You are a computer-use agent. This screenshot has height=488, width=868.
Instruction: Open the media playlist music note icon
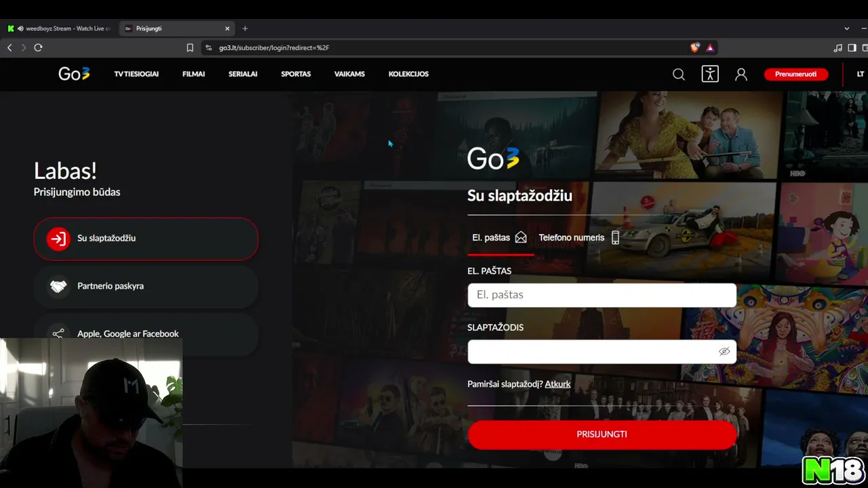point(838,47)
